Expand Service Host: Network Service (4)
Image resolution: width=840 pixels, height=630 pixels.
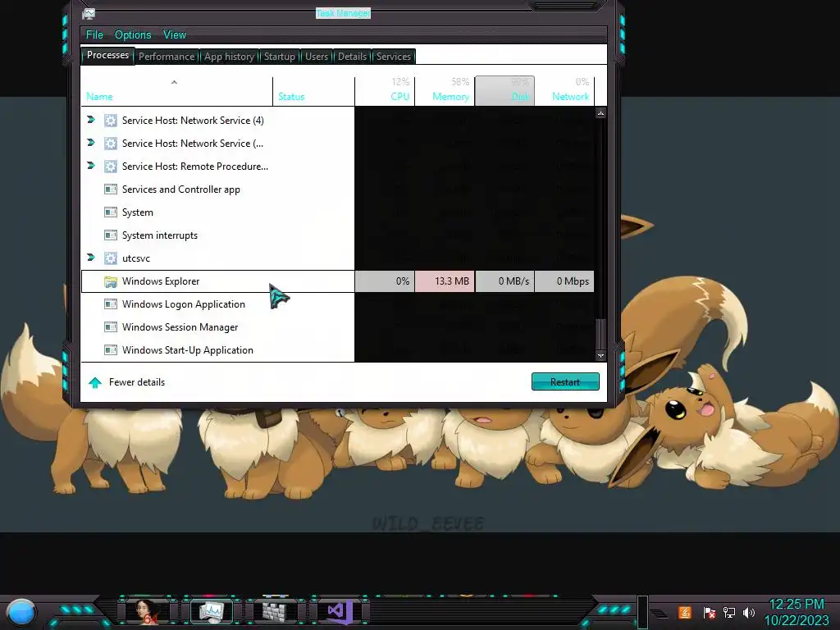coord(91,120)
